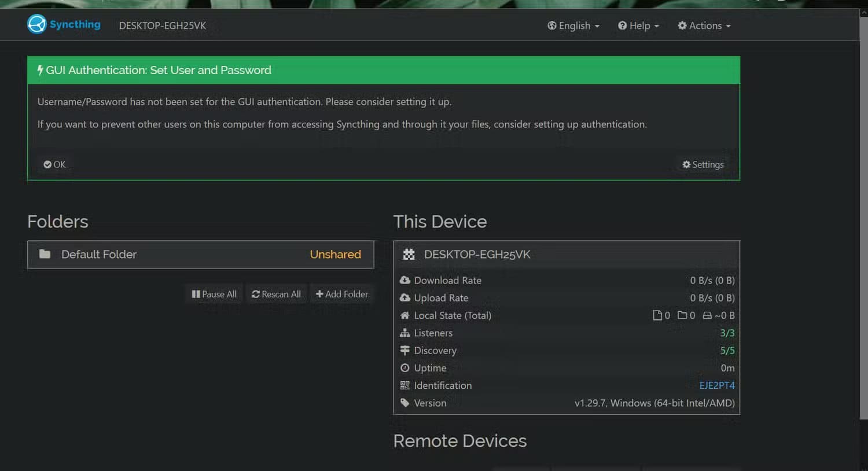Open Settings from the authentication banner

point(703,164)
